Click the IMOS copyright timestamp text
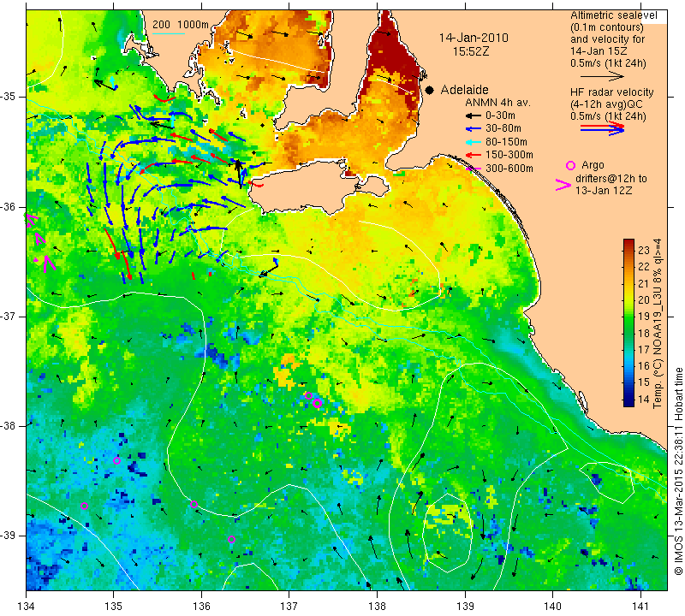The height and width of the screenshot is (616, 685). [678, 471]
